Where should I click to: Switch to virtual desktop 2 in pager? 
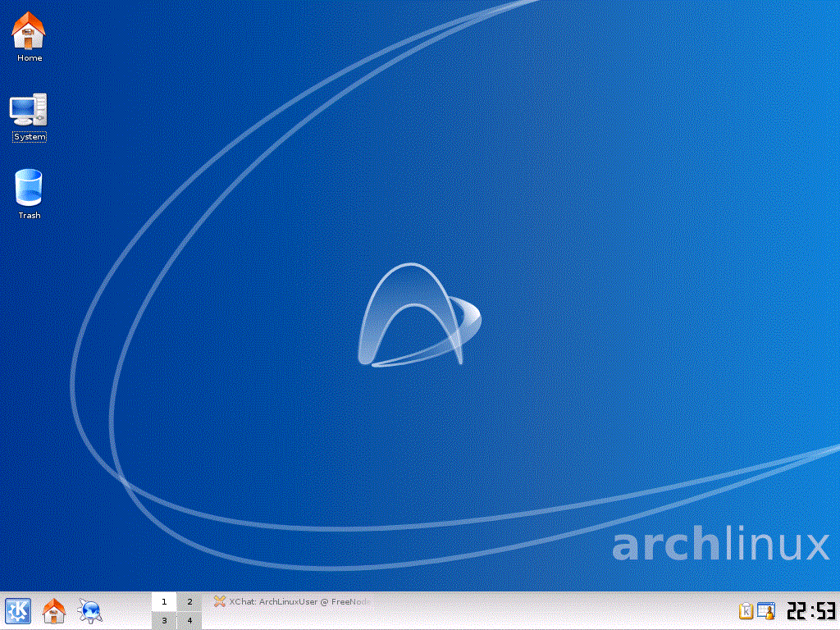click(189, 602)
